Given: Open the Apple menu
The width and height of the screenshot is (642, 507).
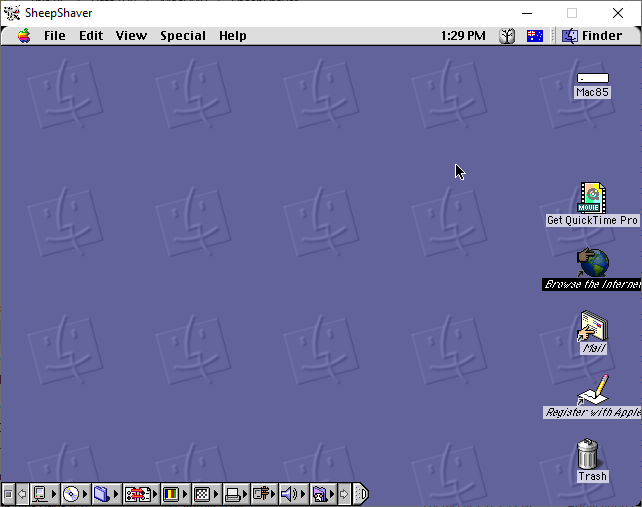Looking at the screenshot, I should (x=24, y=36).
